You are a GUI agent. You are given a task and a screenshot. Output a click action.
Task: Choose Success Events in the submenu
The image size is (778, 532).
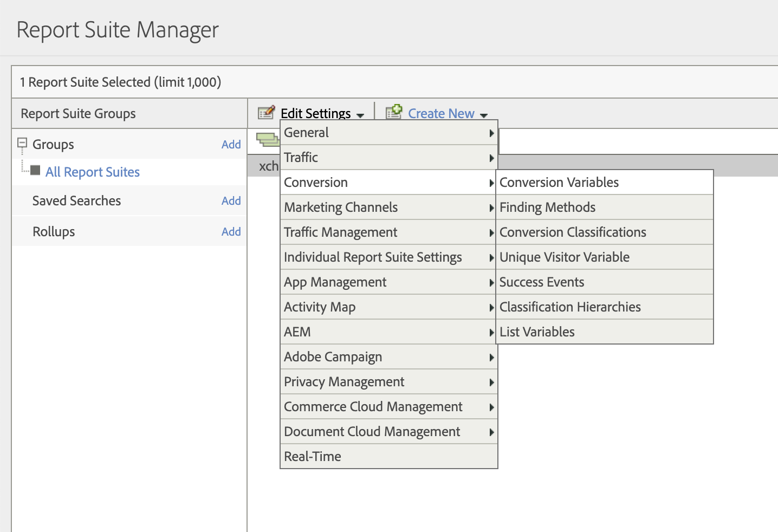tap(541, 282)
